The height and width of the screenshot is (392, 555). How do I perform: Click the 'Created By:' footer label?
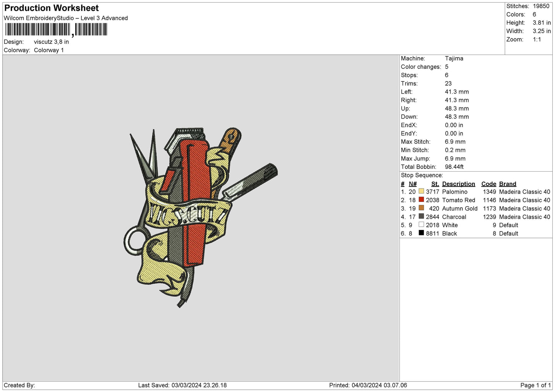[x=19, y=385]
